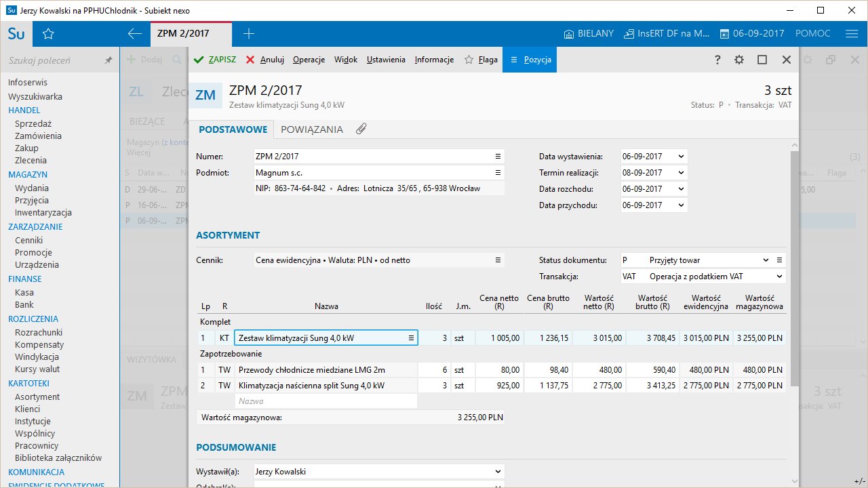This screenshot has height=488, width=868.
Task: Set a Flaga on the document
Action: point(481,60)
